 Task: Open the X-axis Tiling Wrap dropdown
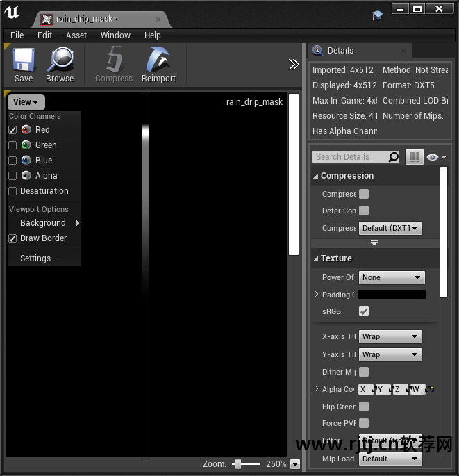pos(390,336)
